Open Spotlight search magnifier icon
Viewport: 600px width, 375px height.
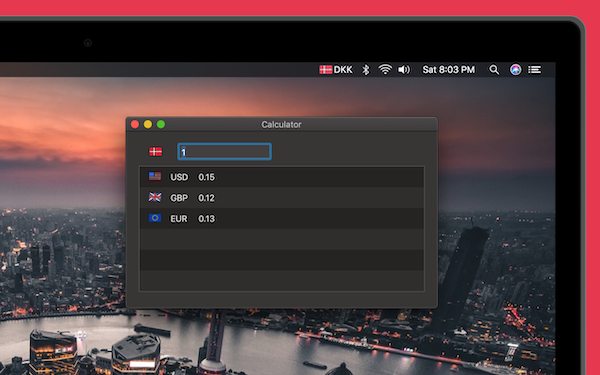tap(494, 70)
